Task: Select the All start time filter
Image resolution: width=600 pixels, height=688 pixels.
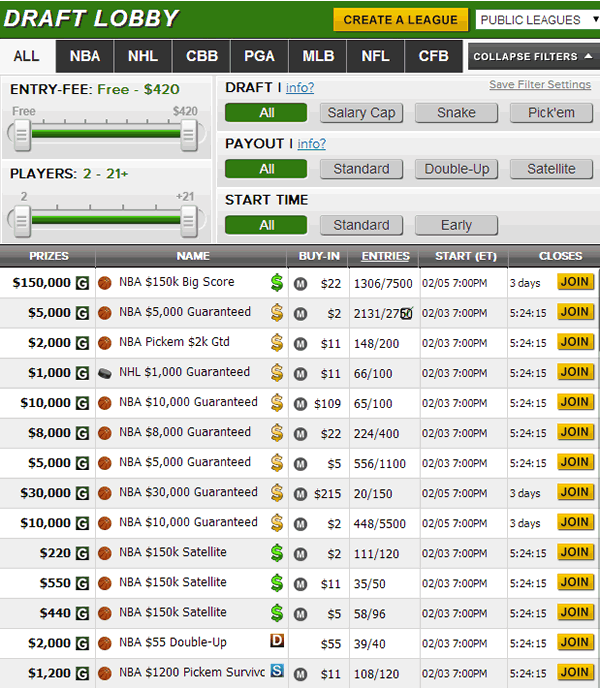Action: point(266,225)
